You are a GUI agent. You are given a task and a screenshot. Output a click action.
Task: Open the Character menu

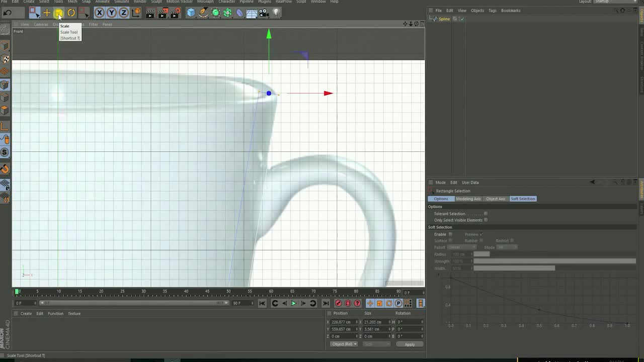click(x=226, y=2)
